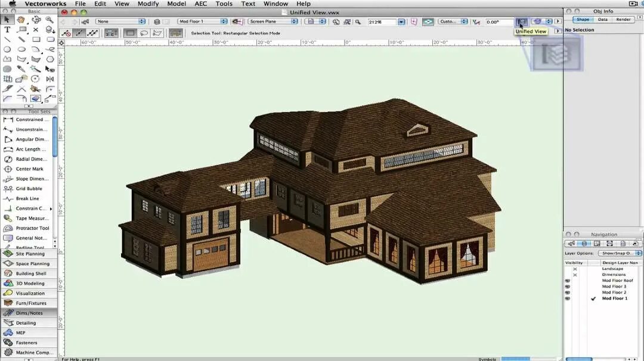
Task: Open the Viewports tab in Navigation palette
Action: tap(609, 243)
